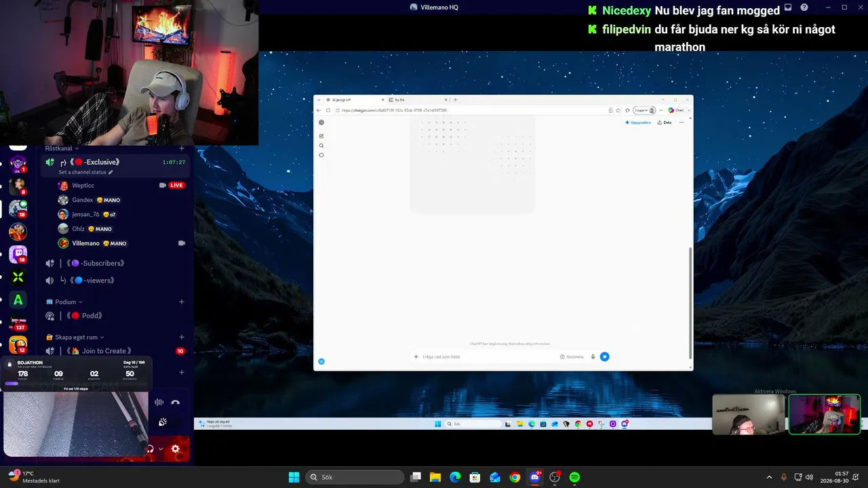Open the ChatGPT conversation options menu
This screenshot has height=488, width=868.
click(x=682, y=123)
